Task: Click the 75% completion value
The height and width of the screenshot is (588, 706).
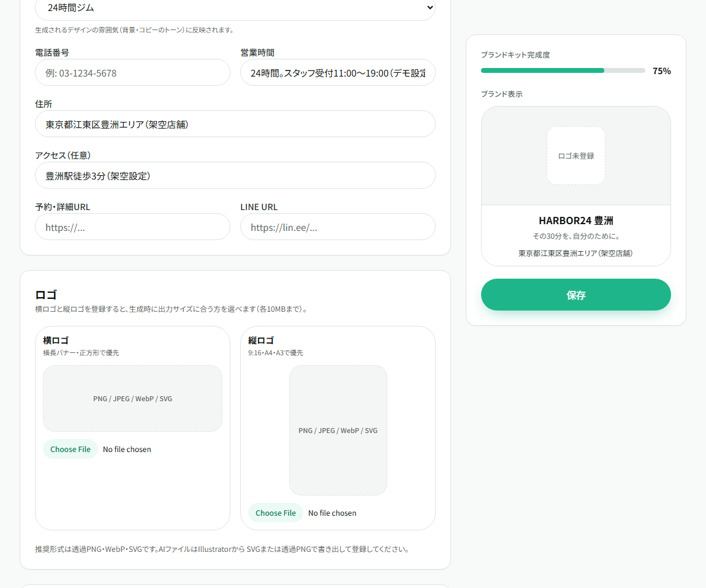Action: point(661,71)
